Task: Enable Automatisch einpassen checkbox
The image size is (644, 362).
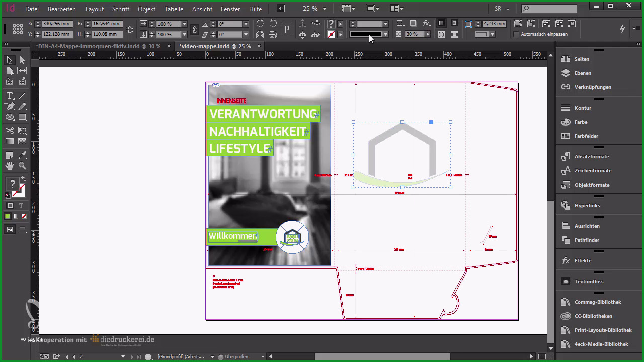Action: click(x=516, y=34)
